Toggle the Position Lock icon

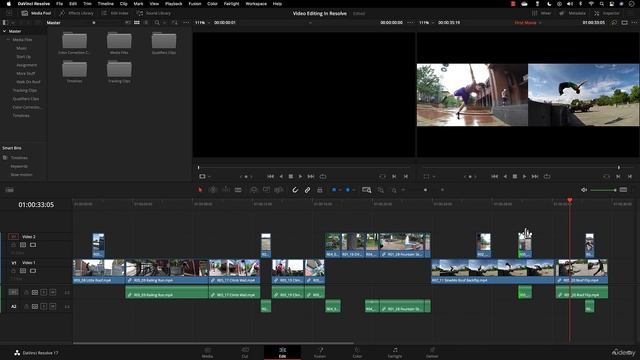320,190
